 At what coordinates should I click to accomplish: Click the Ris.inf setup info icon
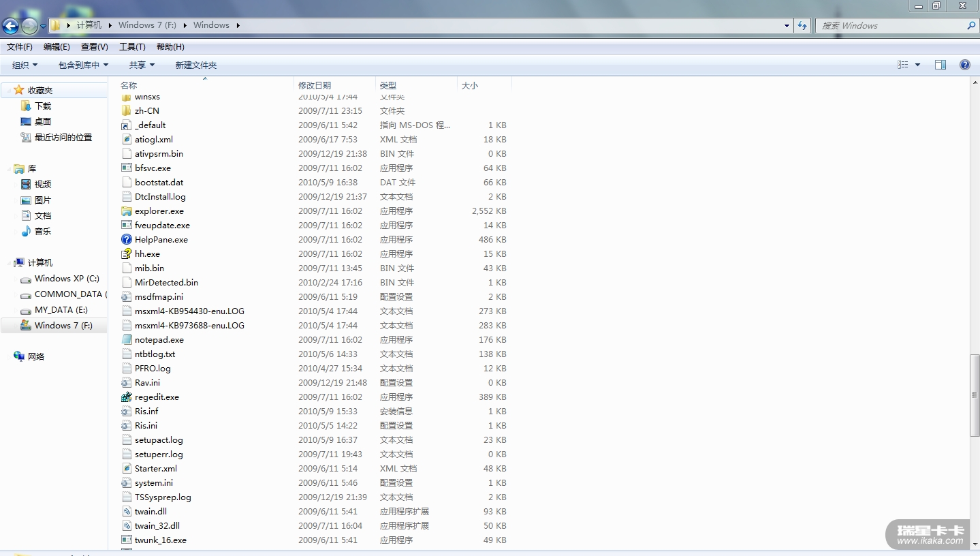[126, 412]
